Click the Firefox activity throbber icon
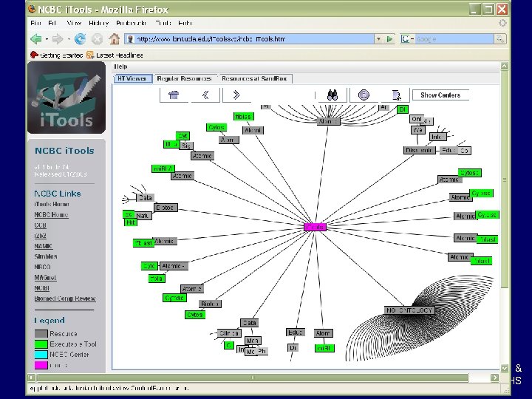Viewport: 532px width, 399px height. click(x=502, y=23)
